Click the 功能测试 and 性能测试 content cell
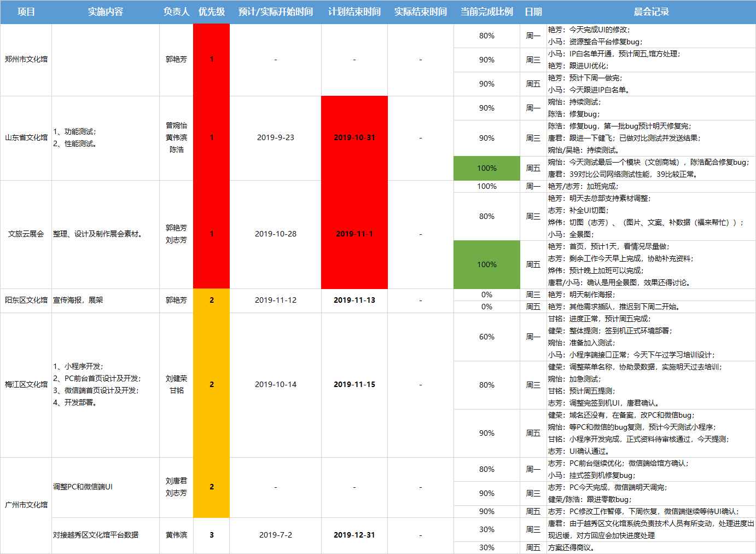 (x=106, y=138)
